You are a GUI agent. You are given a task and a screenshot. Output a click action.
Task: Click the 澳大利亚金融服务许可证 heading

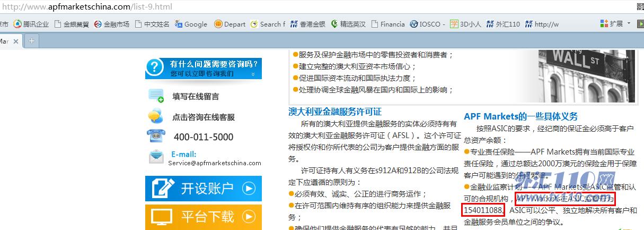pos(335,112)
